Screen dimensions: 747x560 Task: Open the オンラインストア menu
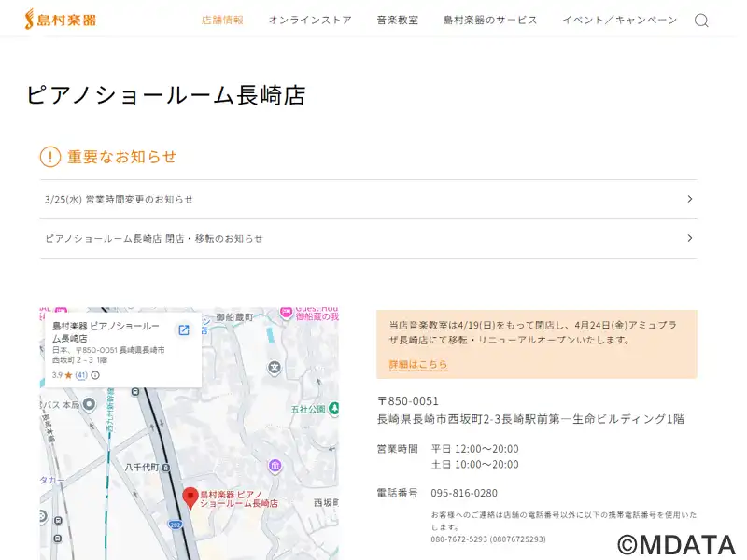click(310, 20)
